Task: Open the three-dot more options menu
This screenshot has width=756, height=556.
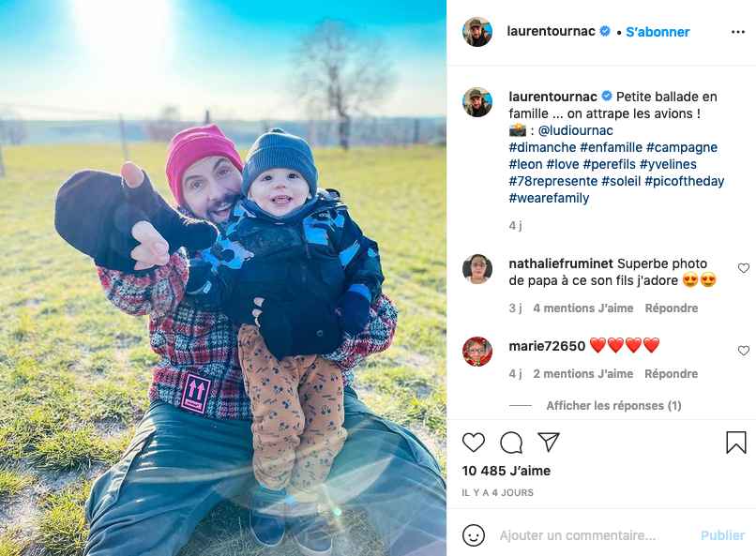Action: click(738, 32)
